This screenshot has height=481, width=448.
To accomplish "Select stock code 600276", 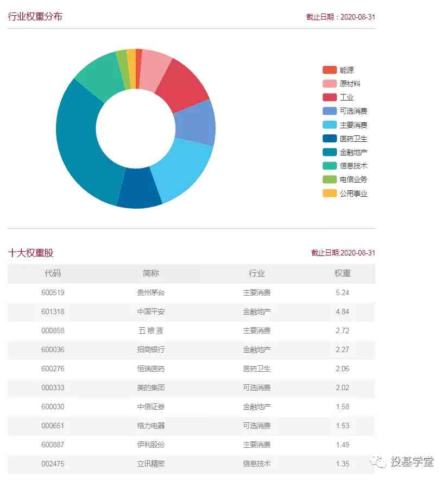I will 53,368.
